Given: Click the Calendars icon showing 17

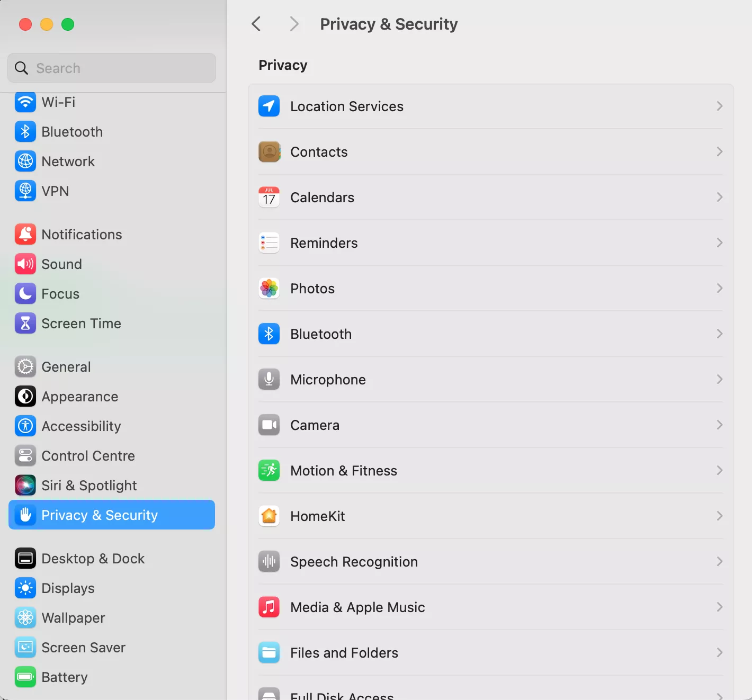Looking at the screenshot, I should click(269, 198).
